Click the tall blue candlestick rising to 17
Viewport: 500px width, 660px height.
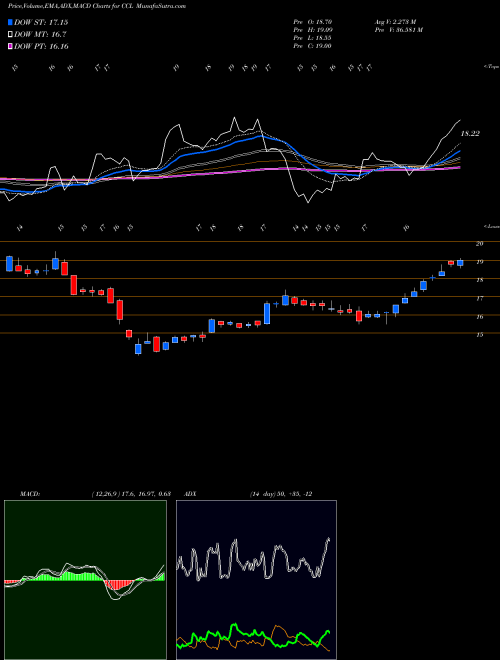[x=267, y=314]
